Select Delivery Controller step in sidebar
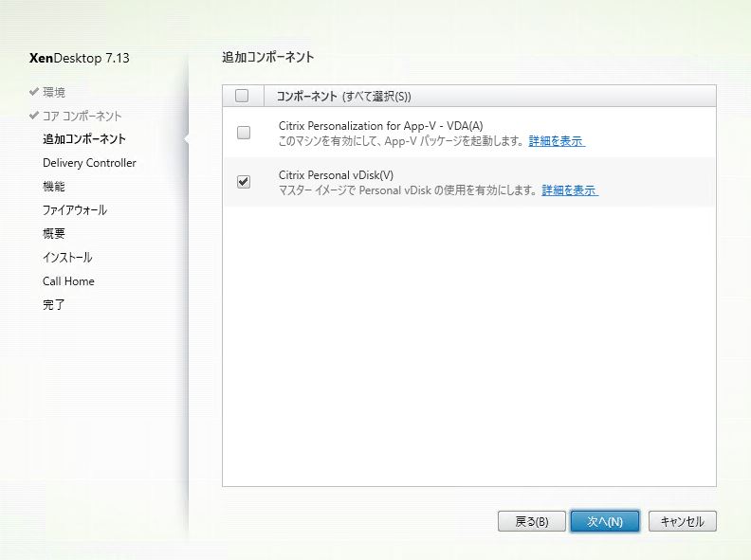This screenshot has height=560, width=751. (x=89, y=163)
